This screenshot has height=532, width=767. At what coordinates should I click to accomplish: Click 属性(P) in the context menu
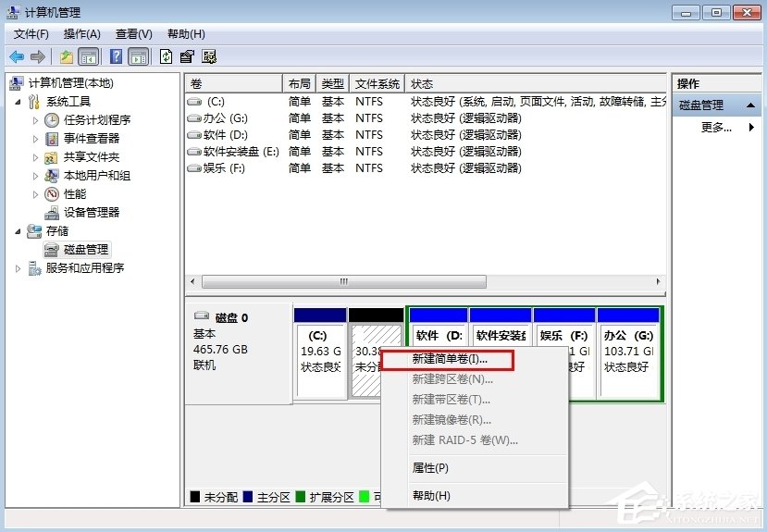[430, 468]
